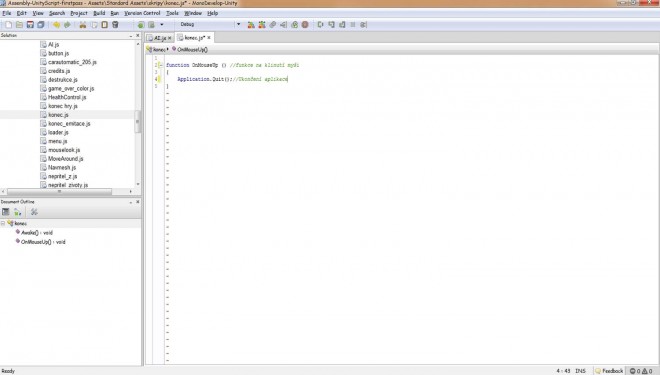Open the Search menu
Screen dimensions: 660x375
click(57, 13)
